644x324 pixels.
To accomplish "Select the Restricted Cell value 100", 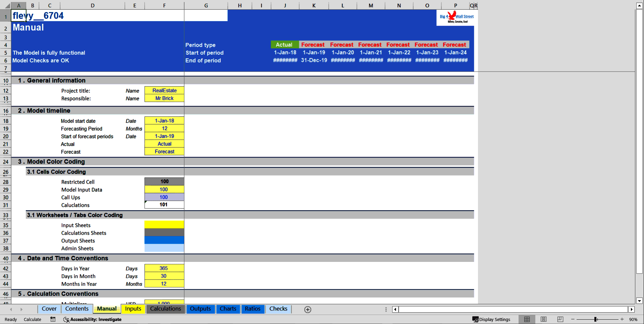I will tap(164, 181).
